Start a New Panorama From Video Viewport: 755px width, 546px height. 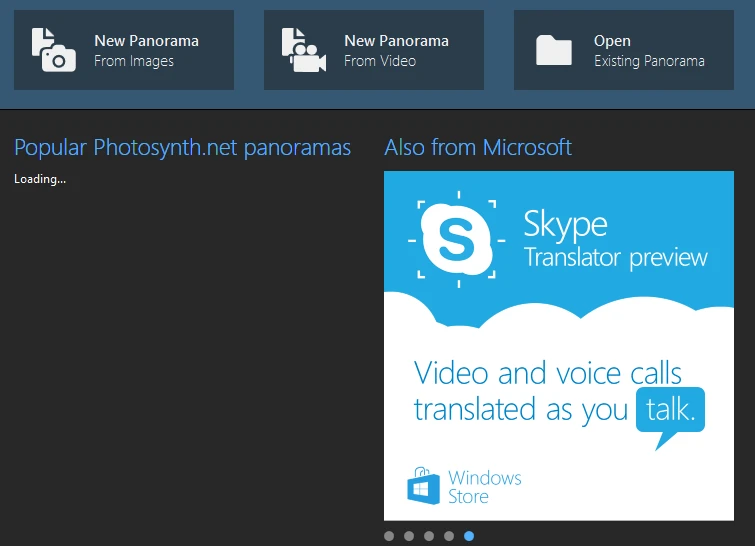(374, 50)
